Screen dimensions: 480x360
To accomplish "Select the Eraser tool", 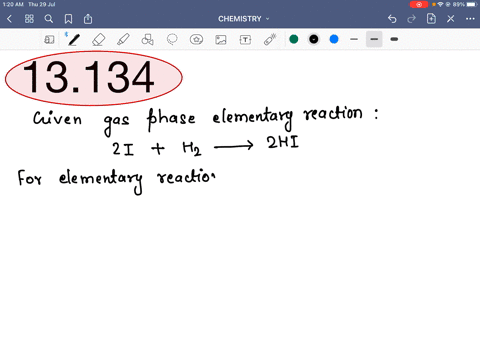I will click(99, 40).
